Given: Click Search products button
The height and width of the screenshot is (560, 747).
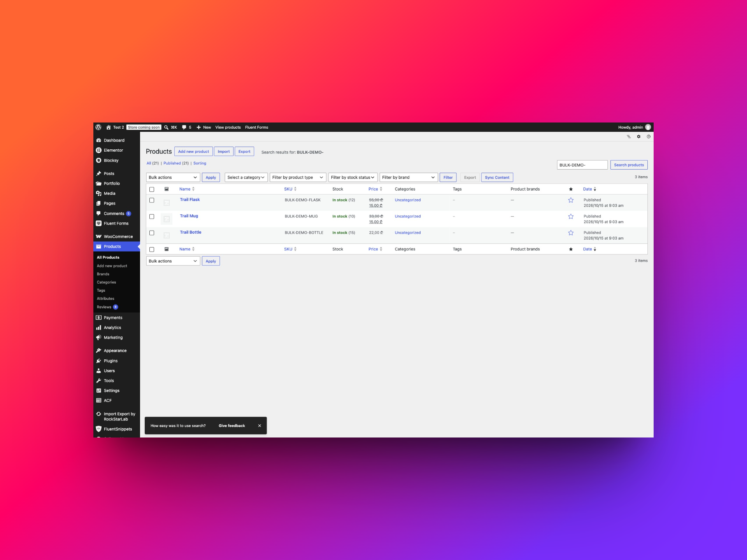Looking at the screenshot, I should point(629,165).
